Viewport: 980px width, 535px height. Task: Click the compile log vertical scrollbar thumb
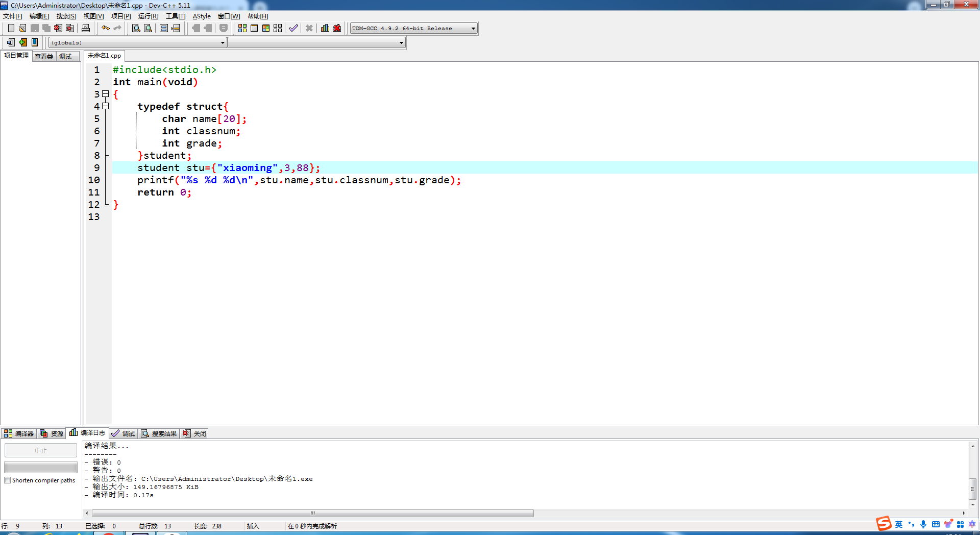tap(973, 489)
